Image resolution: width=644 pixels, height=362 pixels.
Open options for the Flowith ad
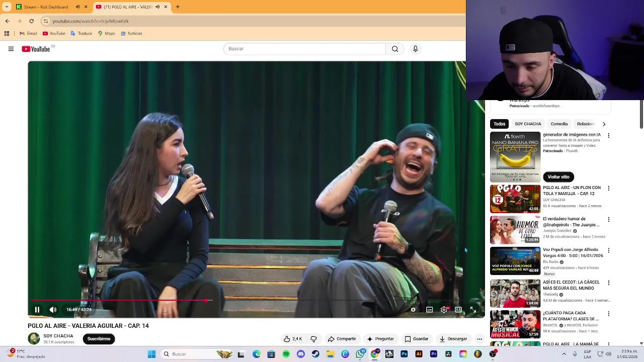[x=609, y=136]
